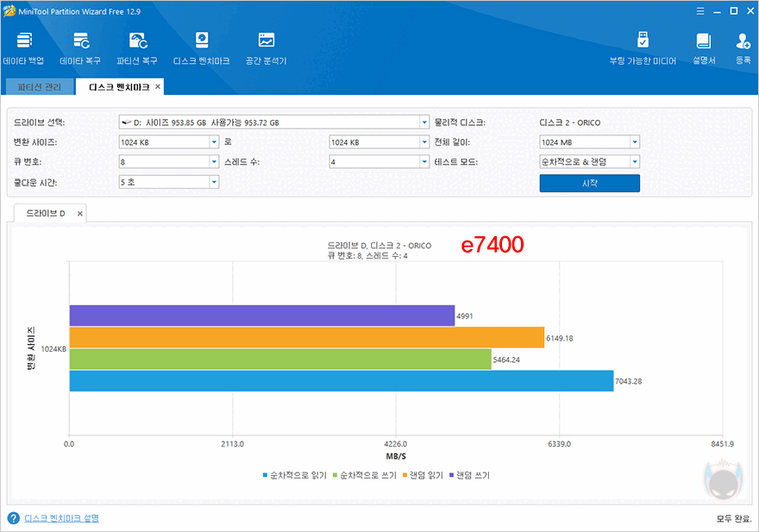Close the 디스크 벤치마크 tab
The image size is (759, 532).
click(157, 86)
